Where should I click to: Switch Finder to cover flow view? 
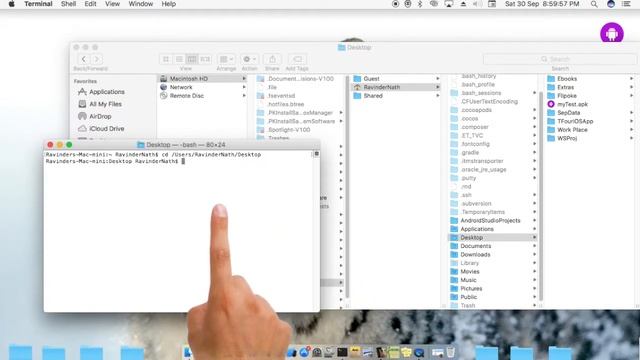click(205, 59)
